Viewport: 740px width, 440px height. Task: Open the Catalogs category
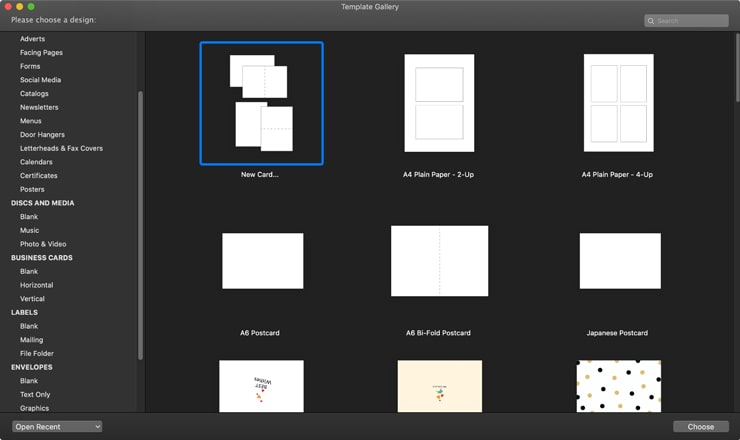tap(34, 93)
